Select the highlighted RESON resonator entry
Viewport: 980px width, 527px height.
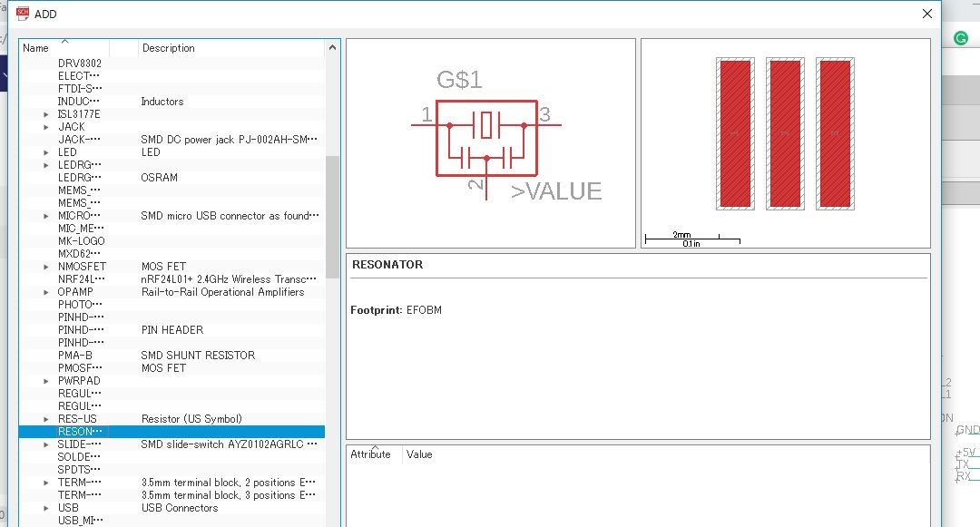click(x=171, y=432)
